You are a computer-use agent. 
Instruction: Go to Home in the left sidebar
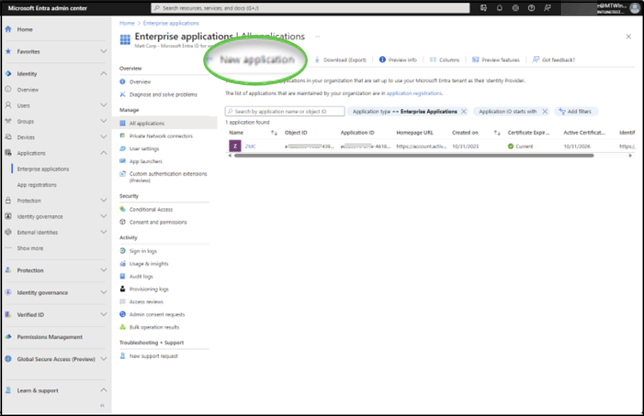coord(25,30)
